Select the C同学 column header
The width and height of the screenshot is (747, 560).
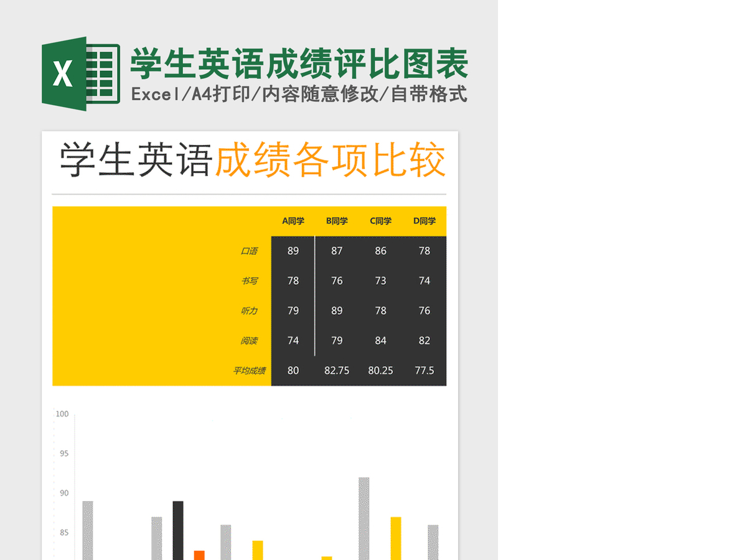tap(380, 221)
